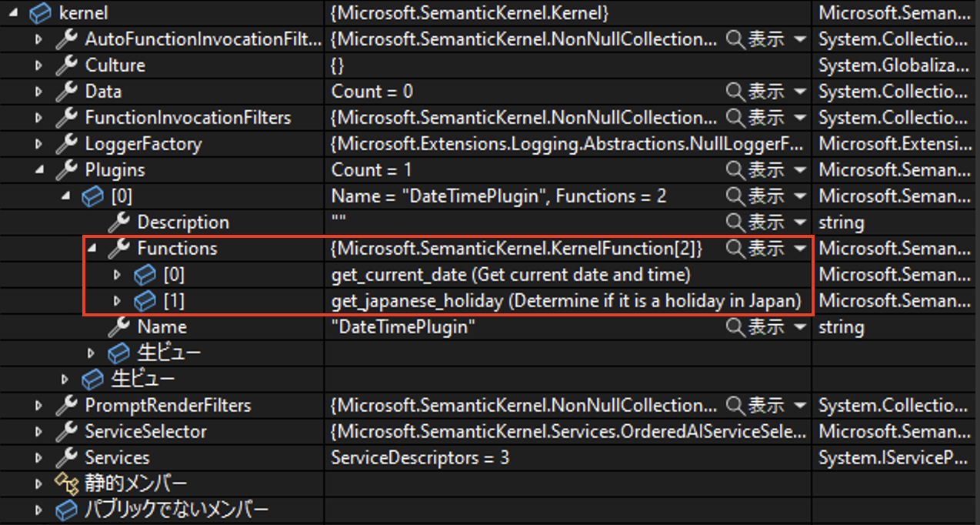Open the 表示 dropdown arrow on AutoFunctionInvocationFilters
The width and height of the screenshot is (980, 525).
[800, 38]
